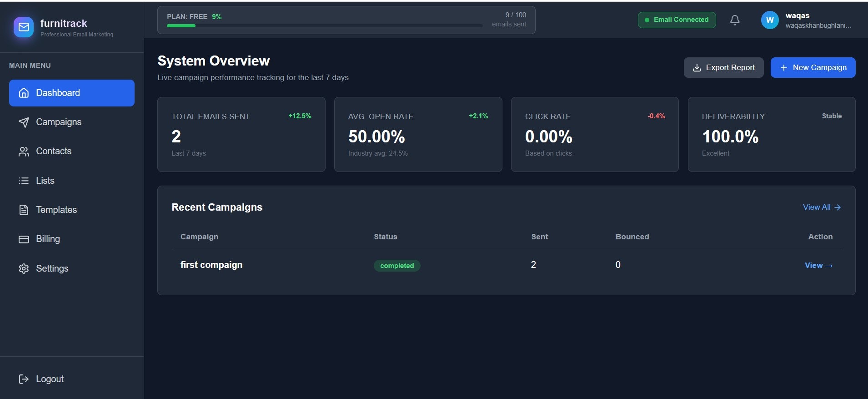Click the 'Campaign' column header
The height and width of the screenshot is (399, 868).
pyautogui.click(x=199, y=237)
